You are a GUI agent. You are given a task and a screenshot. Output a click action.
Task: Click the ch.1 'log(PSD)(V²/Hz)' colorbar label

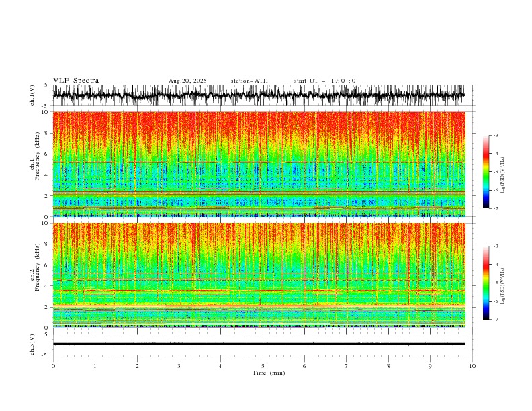[x=503, y=175]
